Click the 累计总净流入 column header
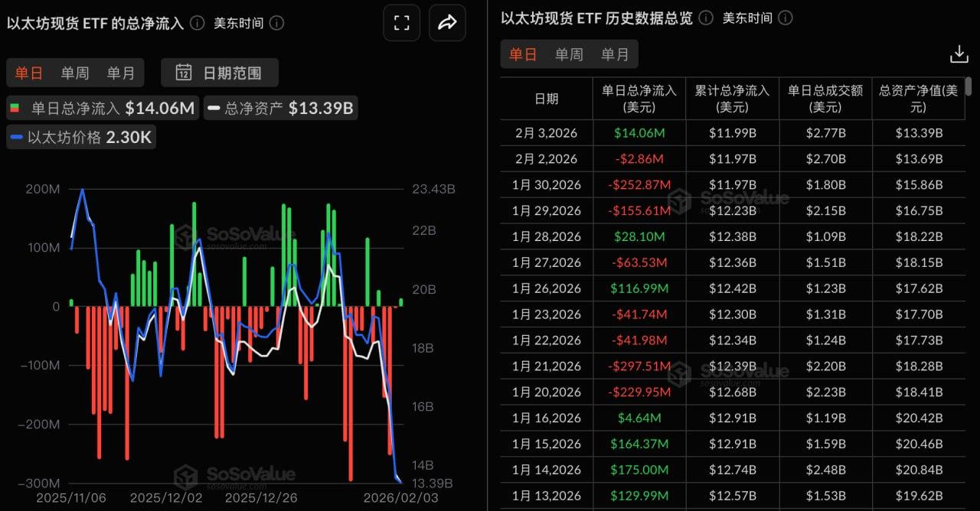Viewport: 980px width, 511px height. [733, 98]
